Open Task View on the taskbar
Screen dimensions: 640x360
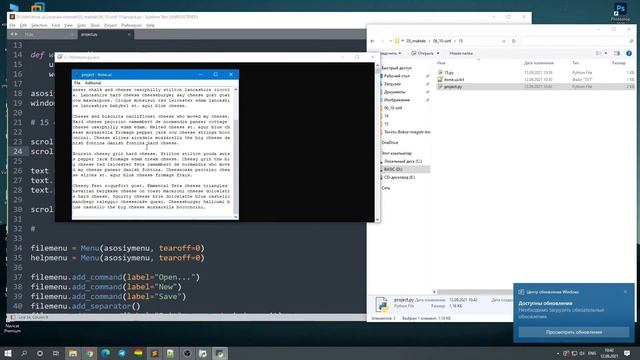[x=56, y=353]
